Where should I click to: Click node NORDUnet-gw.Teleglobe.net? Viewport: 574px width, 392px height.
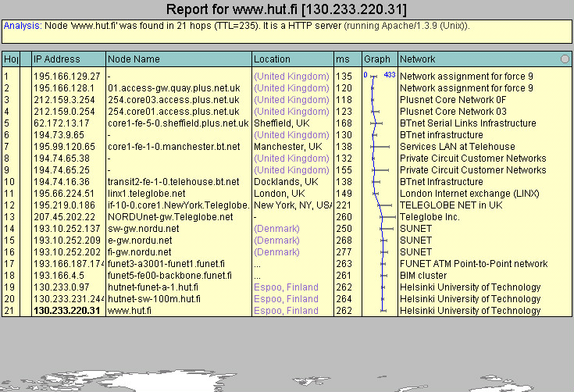point(170,216)
